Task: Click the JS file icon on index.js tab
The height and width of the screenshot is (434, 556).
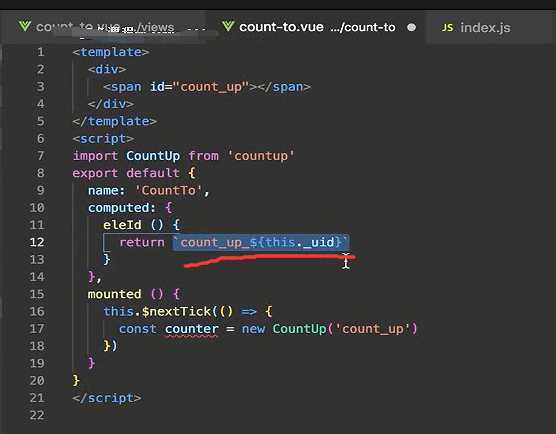Action: tap(447, 27)
